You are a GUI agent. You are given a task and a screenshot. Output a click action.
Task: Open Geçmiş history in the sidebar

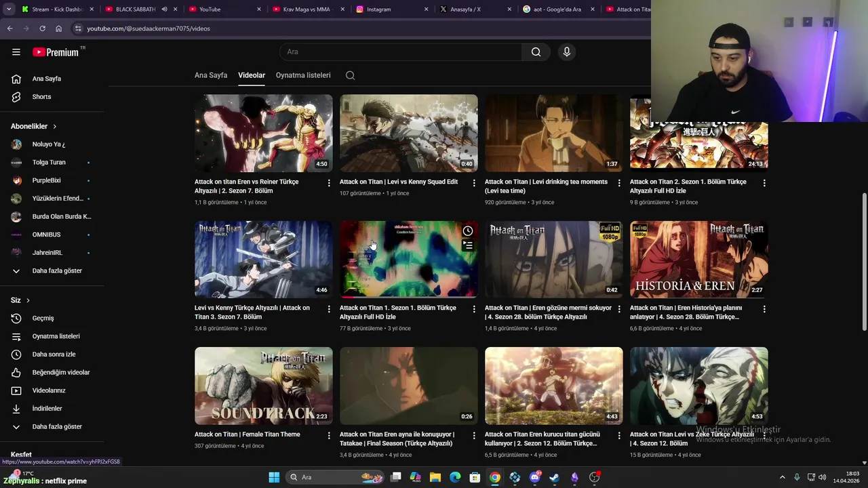[52, 318]
